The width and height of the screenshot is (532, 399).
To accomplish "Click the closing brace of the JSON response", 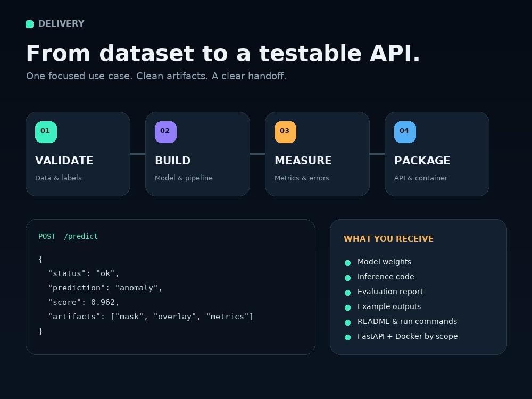I will (41, 331).
